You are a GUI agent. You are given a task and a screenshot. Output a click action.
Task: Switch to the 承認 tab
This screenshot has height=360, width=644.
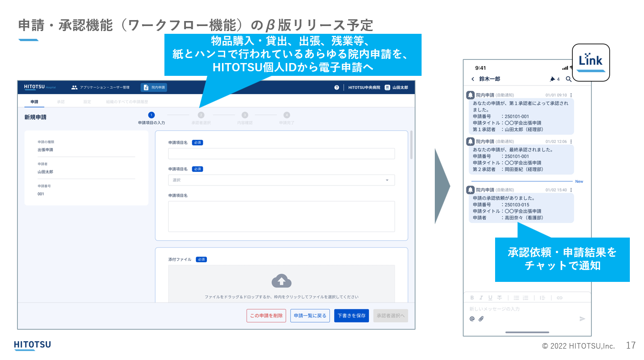tap(61, 101)
